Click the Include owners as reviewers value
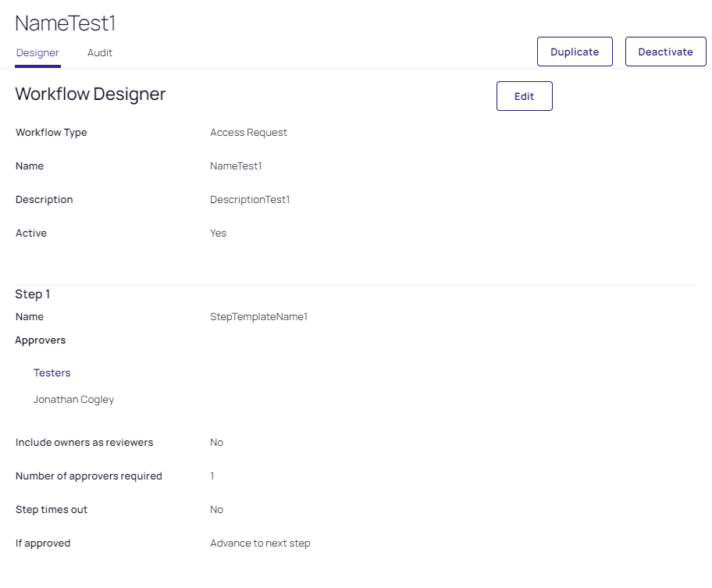 tap(216, 442)
